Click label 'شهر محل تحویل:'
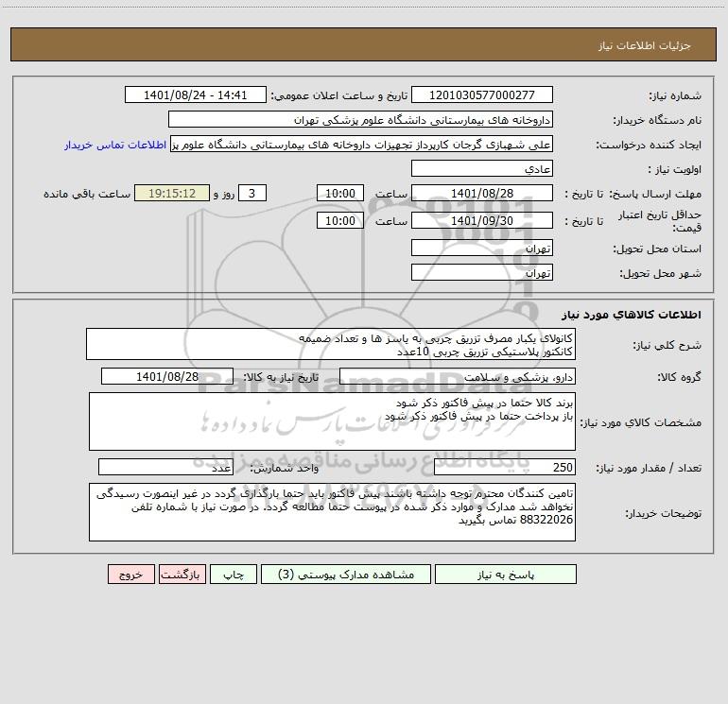This screenshot has height=704, width=728. click(x=661, y=274)
